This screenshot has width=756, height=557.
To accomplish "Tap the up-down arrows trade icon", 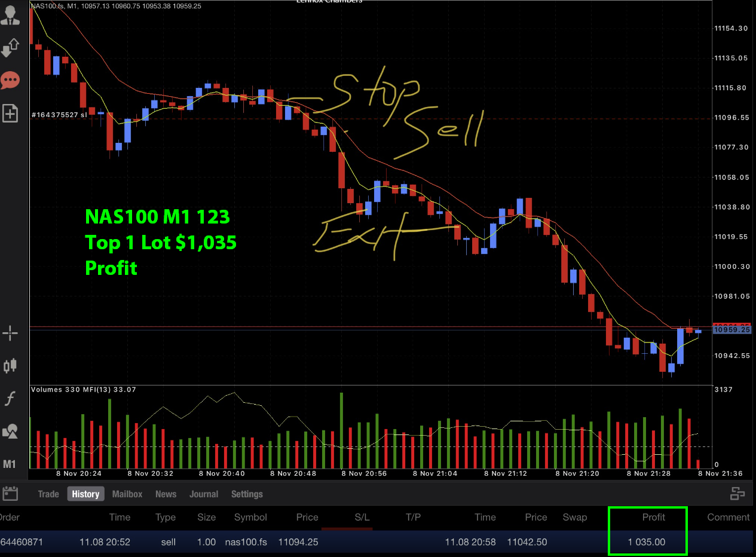I will [10, 48].
